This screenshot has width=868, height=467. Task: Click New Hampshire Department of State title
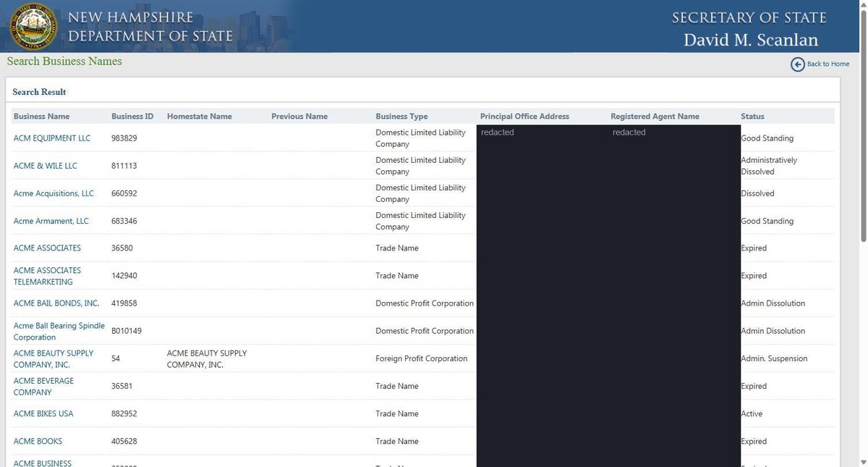(x=150, y=26)
